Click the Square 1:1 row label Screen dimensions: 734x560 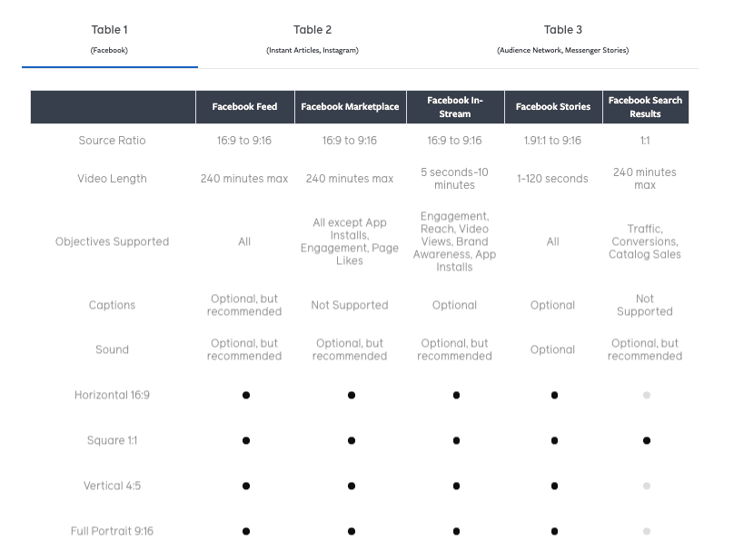tap(112, 440)
